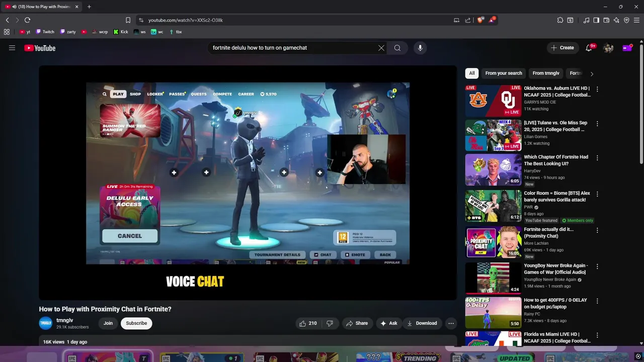This screenshot has width=644, height=362.
Task: Open the Twitch bookmark
Action: click(x=45, y=32)
